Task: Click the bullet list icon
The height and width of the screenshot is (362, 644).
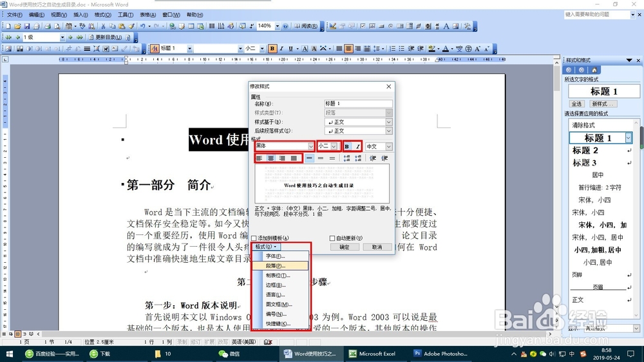Action: (402, 48)
